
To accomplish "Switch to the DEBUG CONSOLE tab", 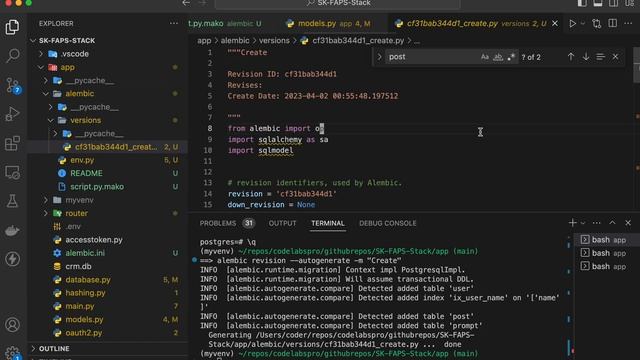I will [387, 223].
